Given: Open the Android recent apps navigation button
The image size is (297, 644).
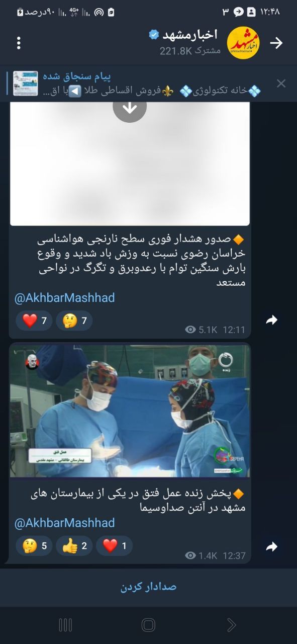Looking at the screenshot, I should click(65, 625).
